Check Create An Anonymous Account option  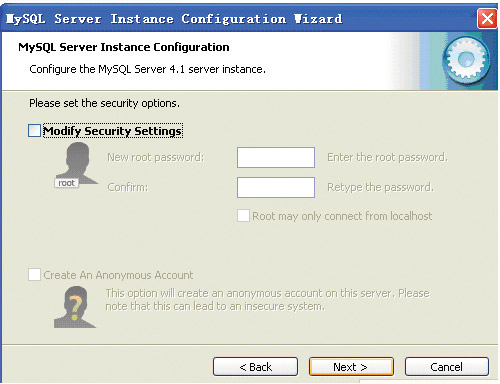point(34,275)
